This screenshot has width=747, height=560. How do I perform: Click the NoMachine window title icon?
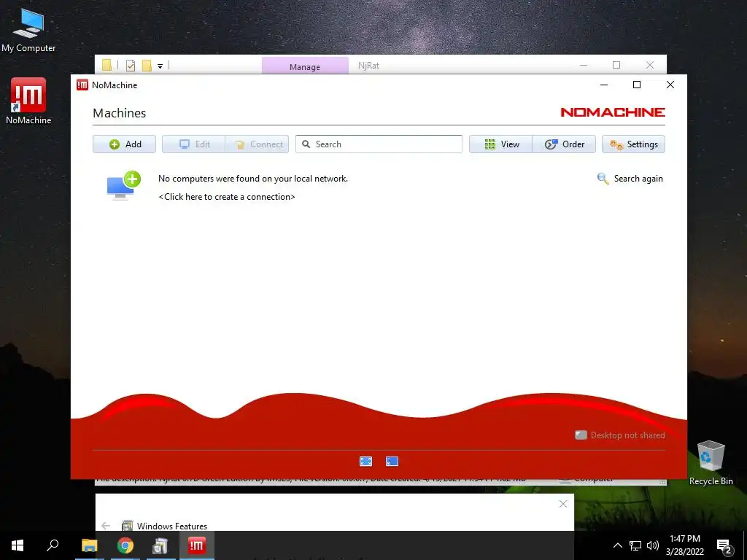click(82, 85)
